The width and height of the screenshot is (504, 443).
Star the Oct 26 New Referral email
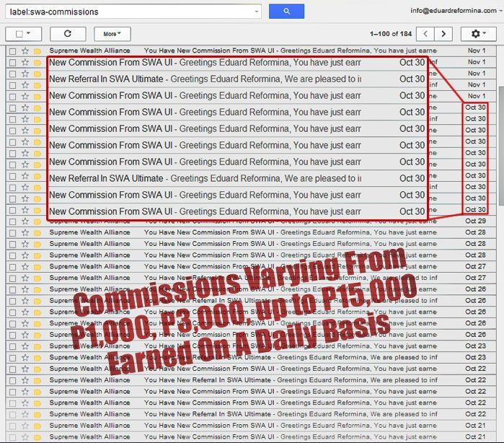point(25,301)
